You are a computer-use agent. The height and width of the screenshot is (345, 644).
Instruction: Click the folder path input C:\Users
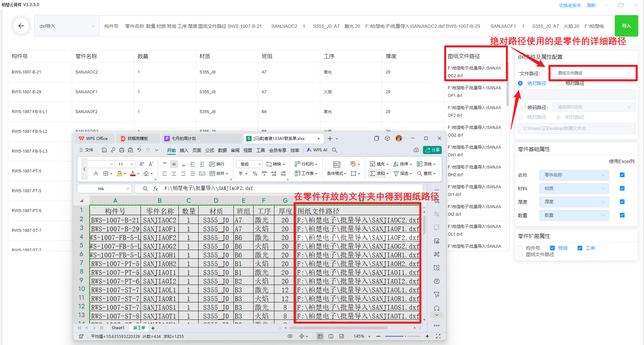pyautogui.click(x=576, y=128)
